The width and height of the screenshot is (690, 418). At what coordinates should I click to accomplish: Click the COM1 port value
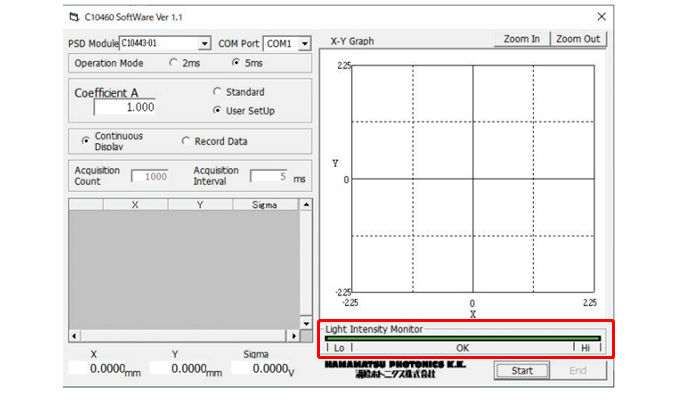[279, 44]
